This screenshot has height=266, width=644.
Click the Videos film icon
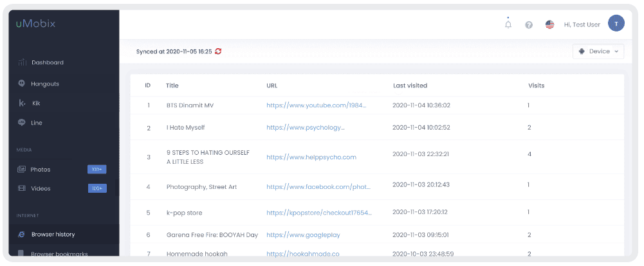(22, 188)
